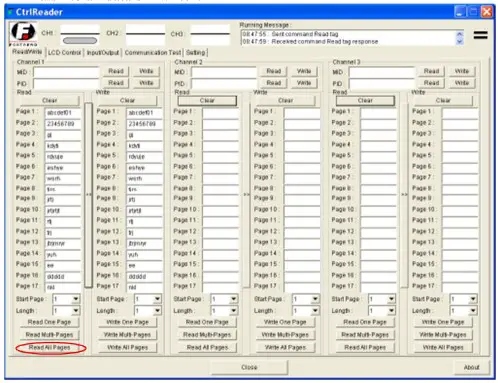The height and width of the screenshot is (383, 498).
Task: Open Channel 1 Read Length dropdown
Action: 76,311
